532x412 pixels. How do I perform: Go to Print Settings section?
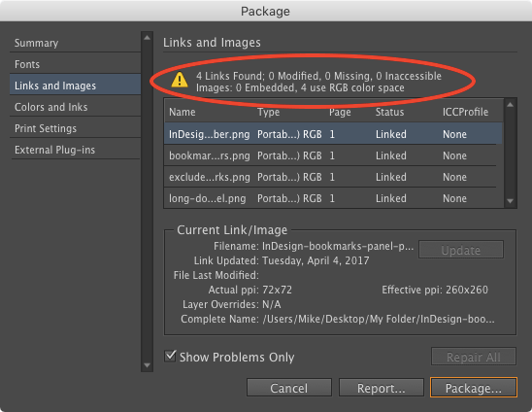click(75, 128)
